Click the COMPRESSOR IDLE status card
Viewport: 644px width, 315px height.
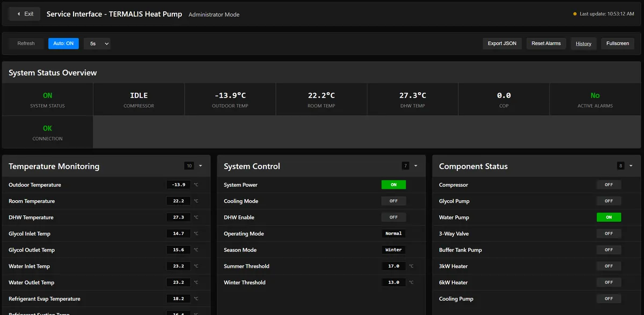point(138,99)
